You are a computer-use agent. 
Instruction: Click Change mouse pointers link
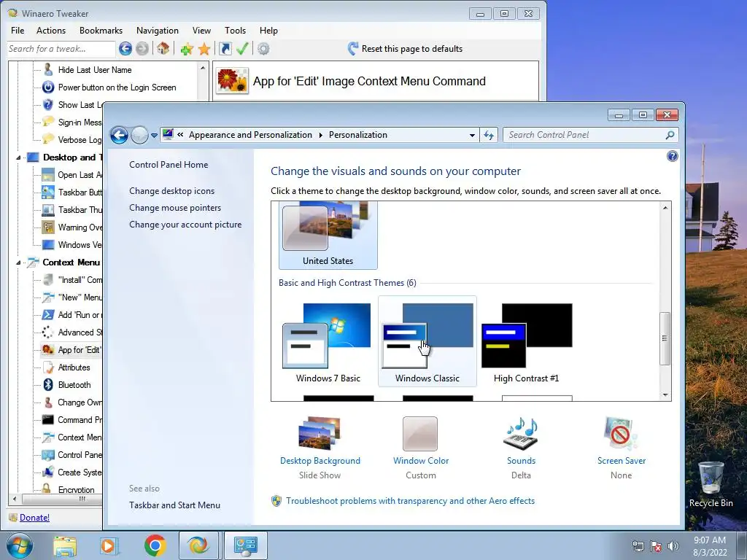click(175, 208)
